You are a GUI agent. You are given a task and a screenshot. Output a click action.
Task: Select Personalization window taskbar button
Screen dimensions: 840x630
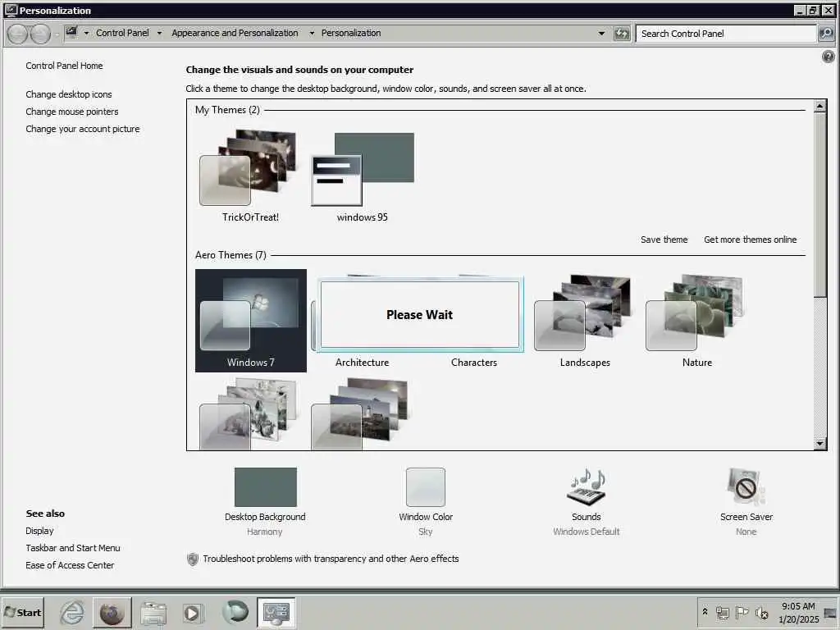tap(276, 612)
